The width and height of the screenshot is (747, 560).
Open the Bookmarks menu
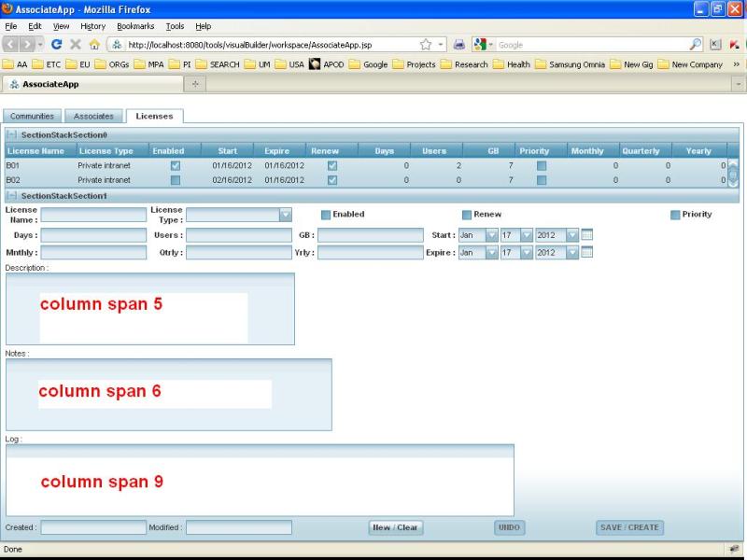point(135,26)
